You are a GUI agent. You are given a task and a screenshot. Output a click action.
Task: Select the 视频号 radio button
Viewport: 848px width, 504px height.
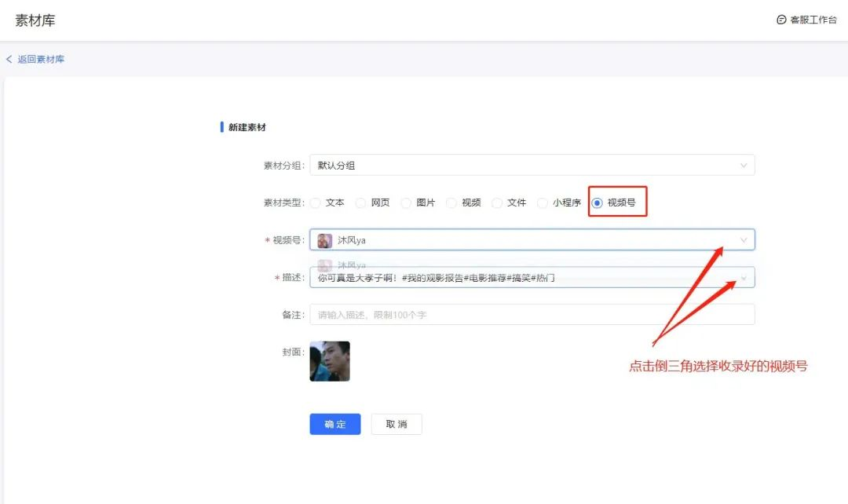[598, 203]
